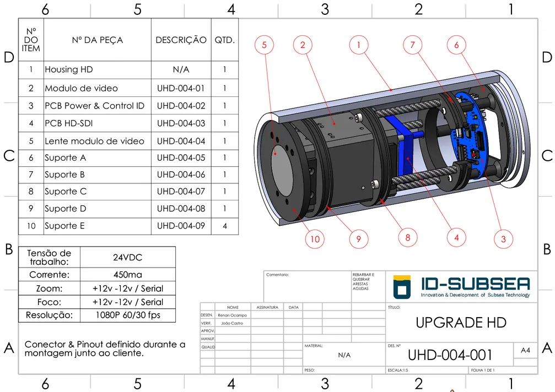The width and height of the screenshot is (555, 392).
Task: Click balloon number 6 callout
Action: pos(456,45)
